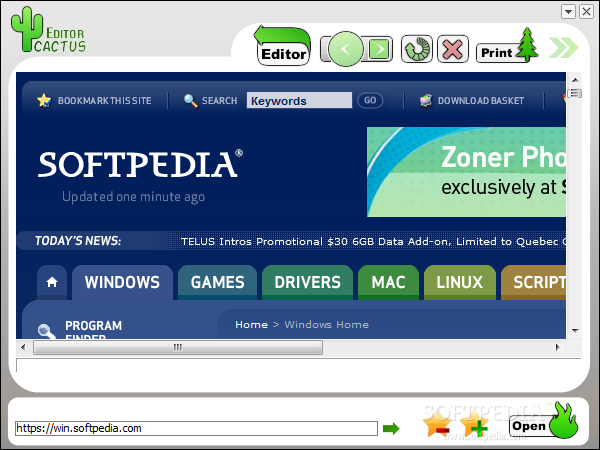Navigate with the green go arrow

tap(391, 429)
